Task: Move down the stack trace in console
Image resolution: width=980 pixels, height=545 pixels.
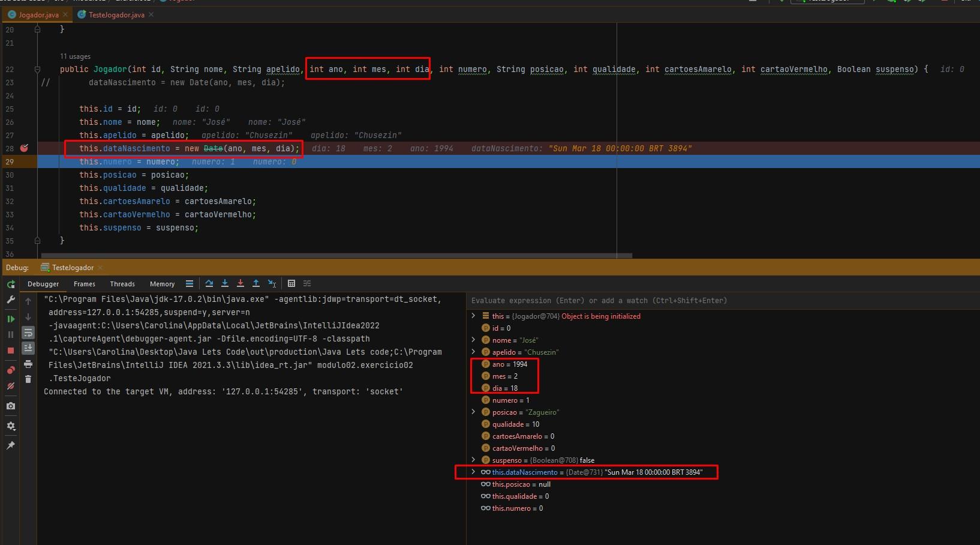Action: click(28, 317)
